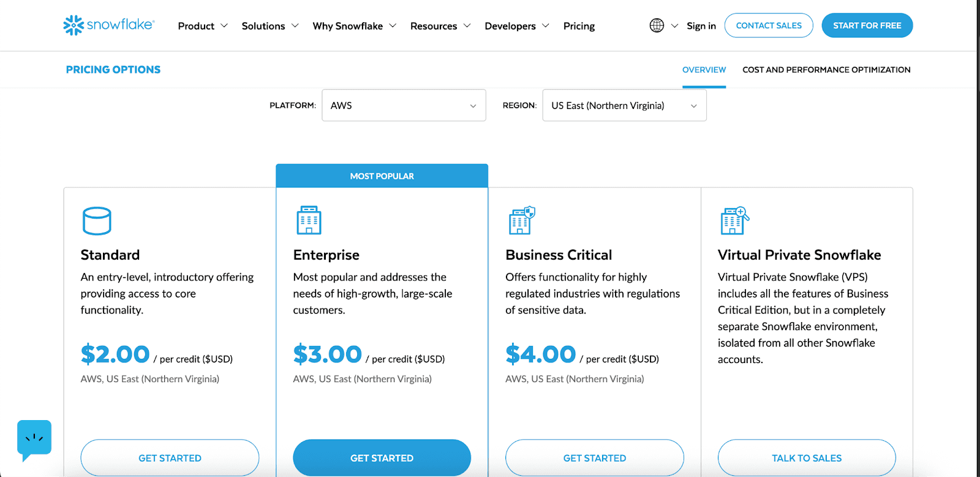Get started with the Standard plan
This screenshot has width=980, height=477.
[x=170, y=457]
